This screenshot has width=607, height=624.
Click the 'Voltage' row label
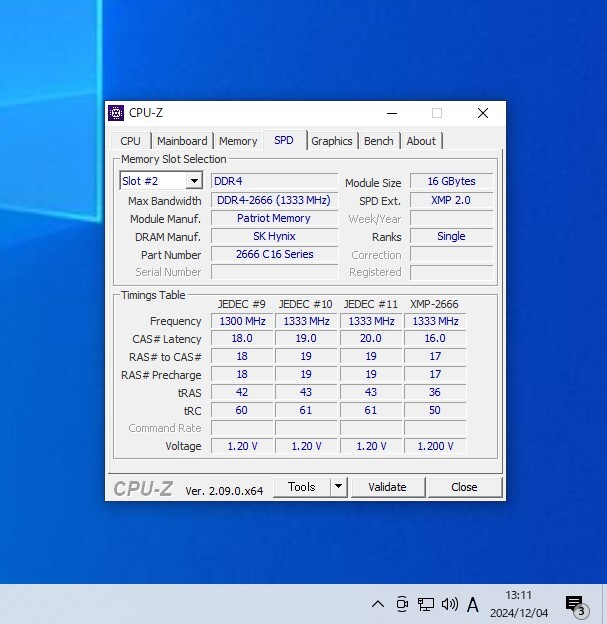(183, 446)
